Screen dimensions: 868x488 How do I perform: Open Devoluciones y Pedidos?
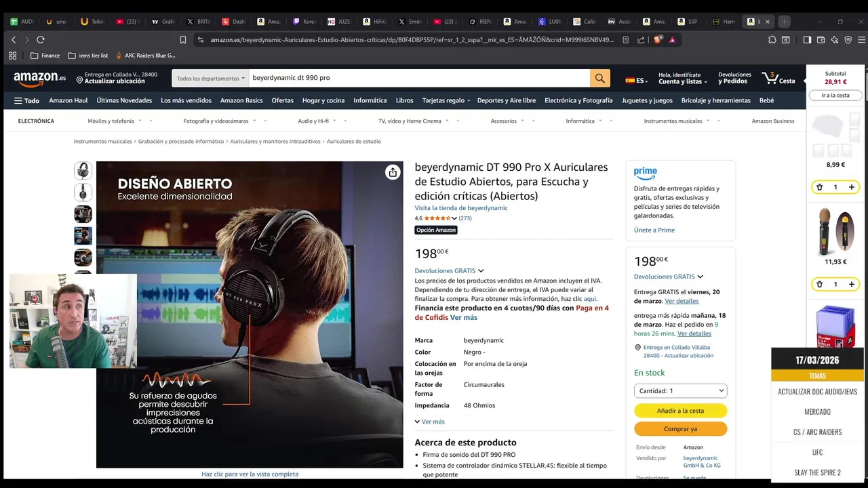click(734, 78)
